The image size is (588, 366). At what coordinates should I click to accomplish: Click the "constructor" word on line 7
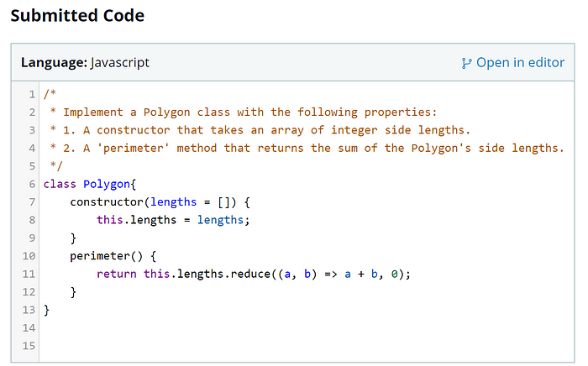click(107, 202)
